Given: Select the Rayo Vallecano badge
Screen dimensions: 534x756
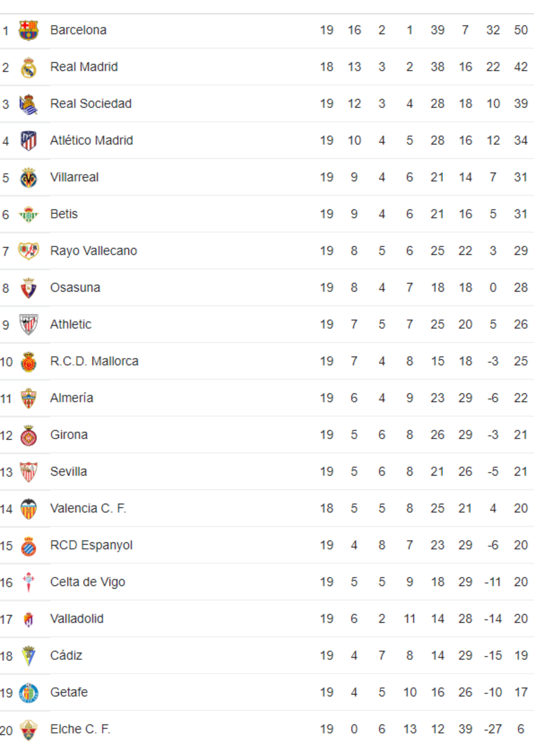Looking at the screenshot, I should (x=29, y=251).
